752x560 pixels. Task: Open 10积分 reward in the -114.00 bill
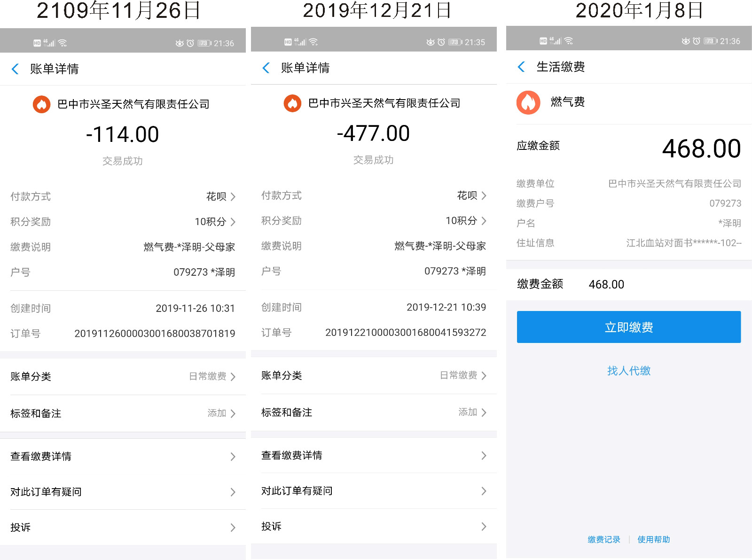point(123,222)
